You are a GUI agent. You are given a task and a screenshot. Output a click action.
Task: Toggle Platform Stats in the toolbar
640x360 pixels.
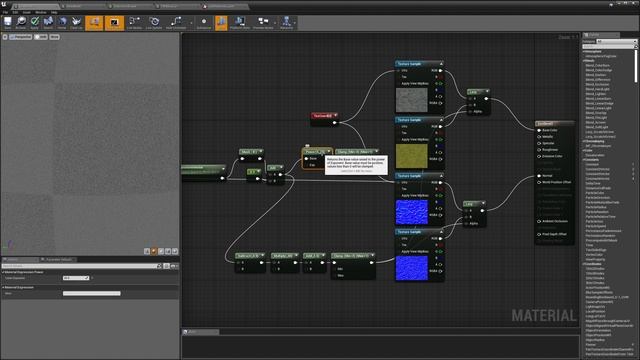[x=240, y=23]
